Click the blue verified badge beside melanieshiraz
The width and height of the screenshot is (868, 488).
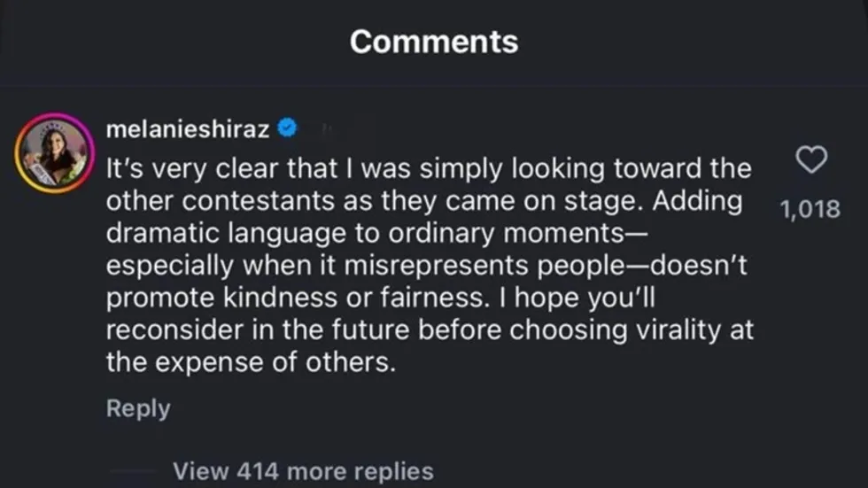(x=287, y=129)
